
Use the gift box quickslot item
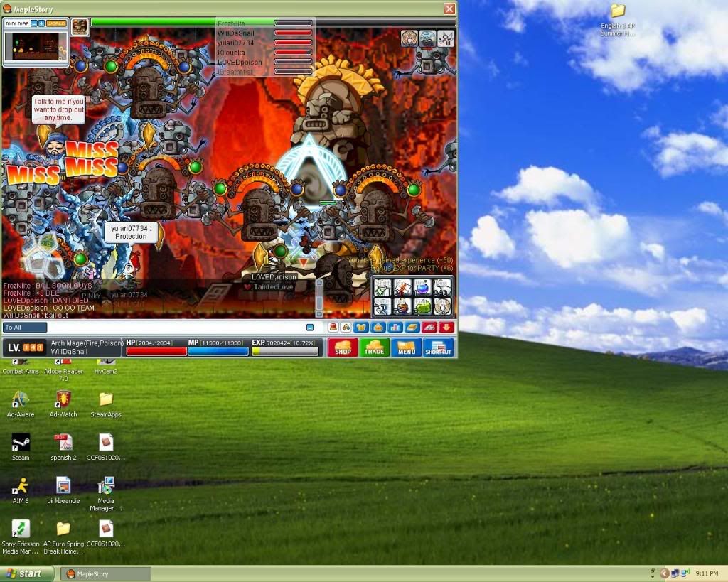[402, 288]
